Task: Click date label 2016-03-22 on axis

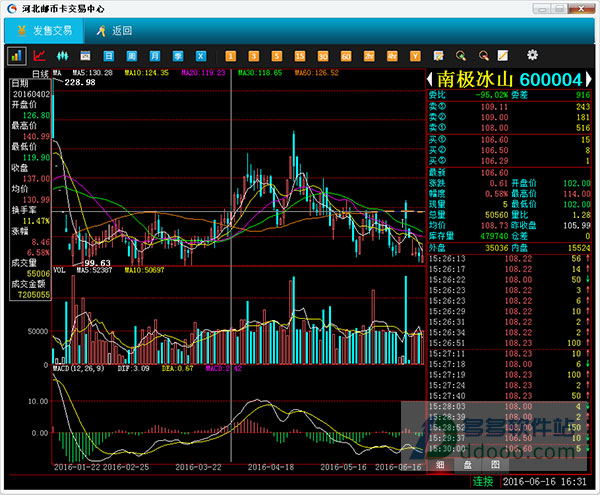Action: pos(198,467)
